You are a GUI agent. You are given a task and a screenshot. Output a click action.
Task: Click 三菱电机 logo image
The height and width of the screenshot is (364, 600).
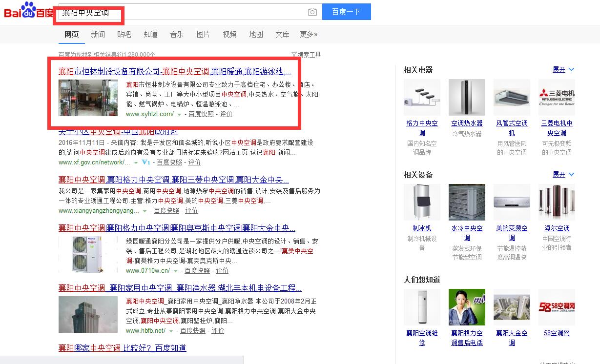coord(557,98)
